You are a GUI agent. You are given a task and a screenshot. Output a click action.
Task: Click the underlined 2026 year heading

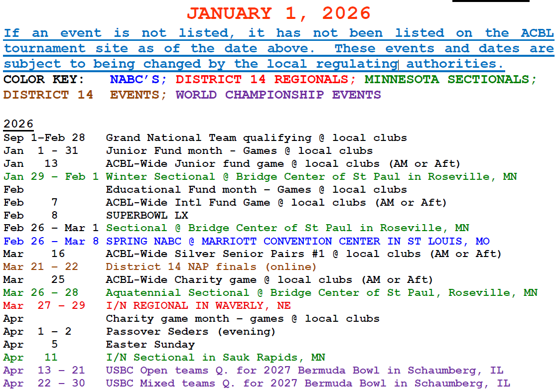tap(18, 124)
